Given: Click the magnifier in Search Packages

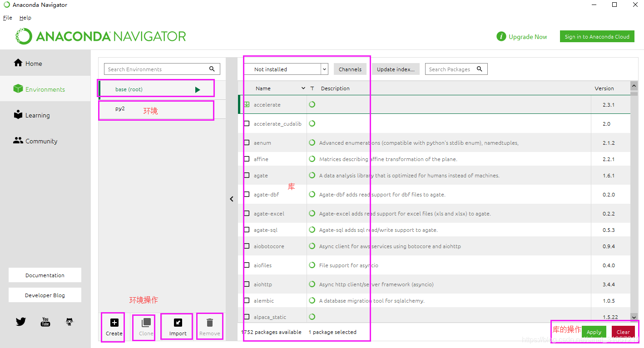Looking at the screenshot, I should [480, 69].
